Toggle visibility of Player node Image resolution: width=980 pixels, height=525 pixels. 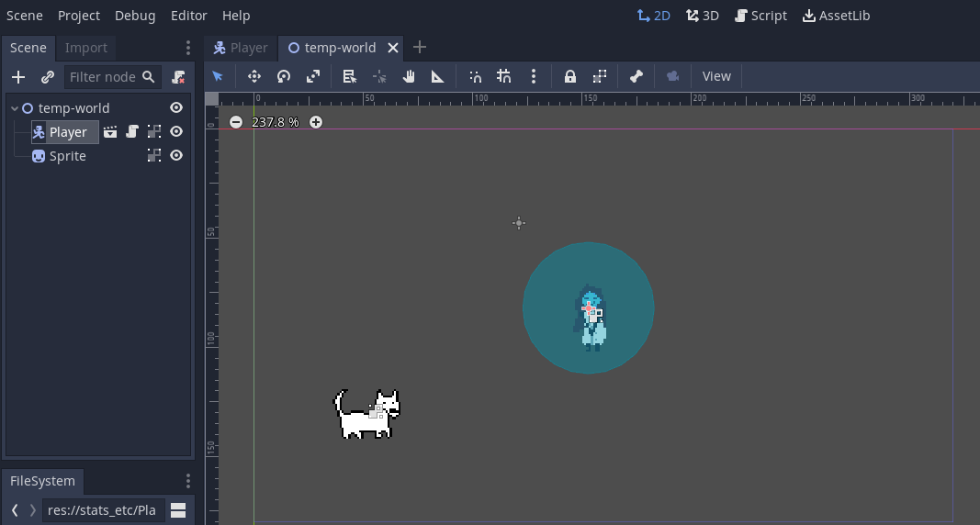(176, 132)
